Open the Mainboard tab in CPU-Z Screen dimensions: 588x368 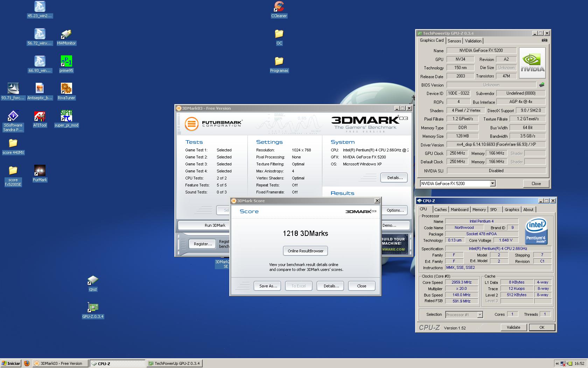(460, 210)
